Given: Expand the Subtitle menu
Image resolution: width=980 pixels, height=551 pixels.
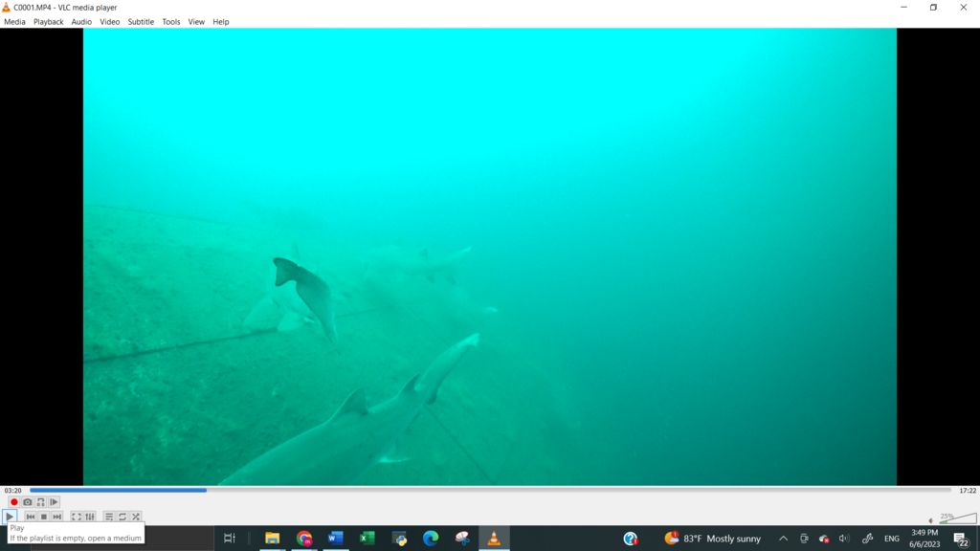Looking at the screenshot, I should coord(141,21).
